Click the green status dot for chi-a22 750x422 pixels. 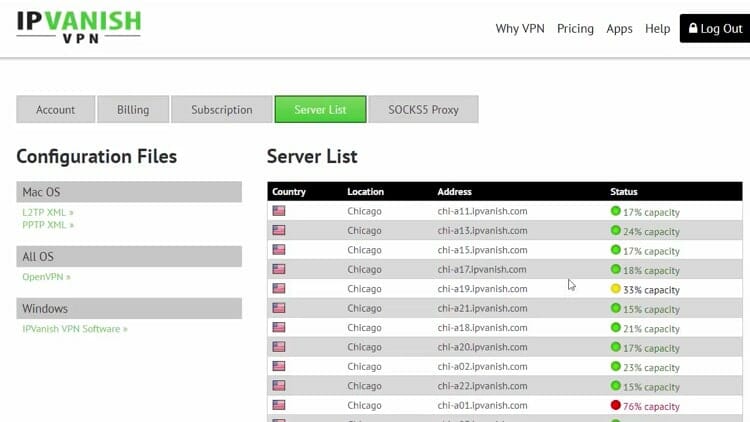[x=616, y=386]
